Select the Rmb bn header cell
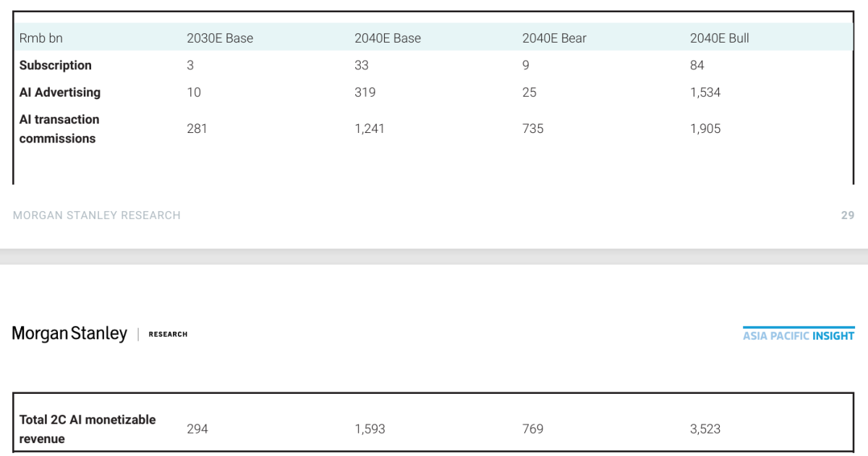Screen dimensions: 868x456 tap(41, 38)
